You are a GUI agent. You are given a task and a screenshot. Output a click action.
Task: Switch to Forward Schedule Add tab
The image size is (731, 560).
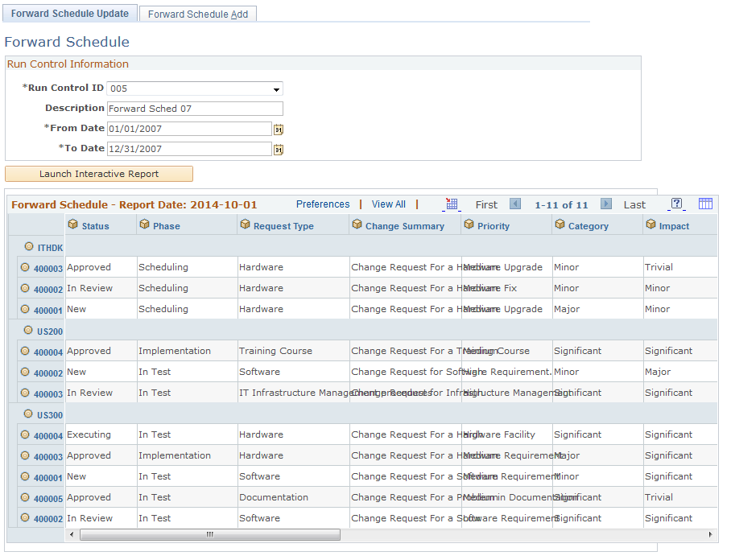pos(198,14)
